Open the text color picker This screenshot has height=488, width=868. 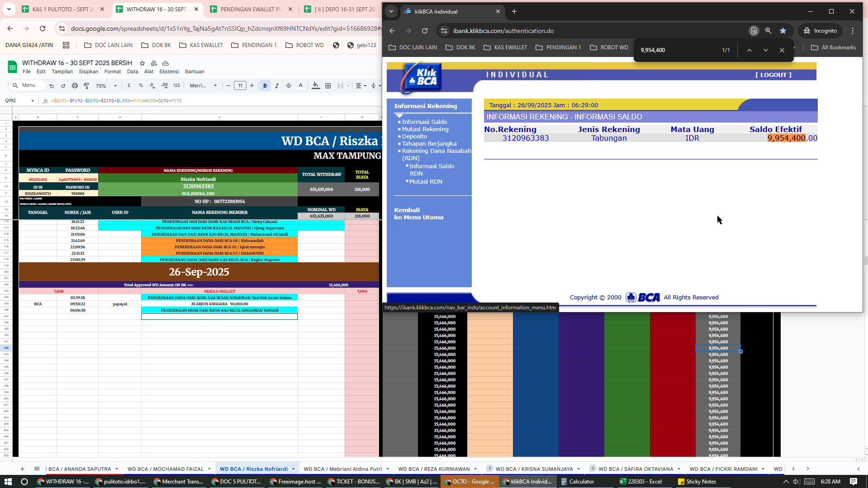(x=300, y=85)
